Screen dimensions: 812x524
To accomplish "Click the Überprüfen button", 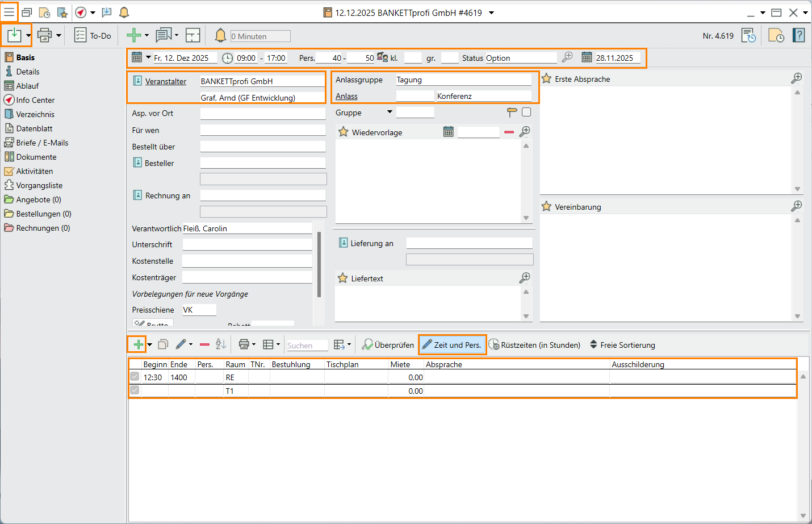I will 388,345.
